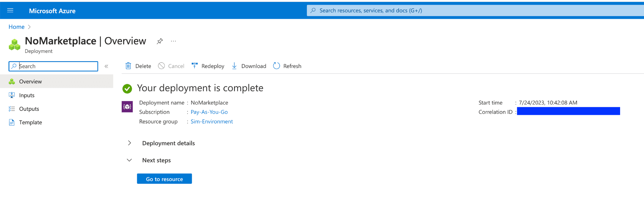644x209 pixels.
Task: Open the Sim-Environment resource group link
Action: click(212, 121)
